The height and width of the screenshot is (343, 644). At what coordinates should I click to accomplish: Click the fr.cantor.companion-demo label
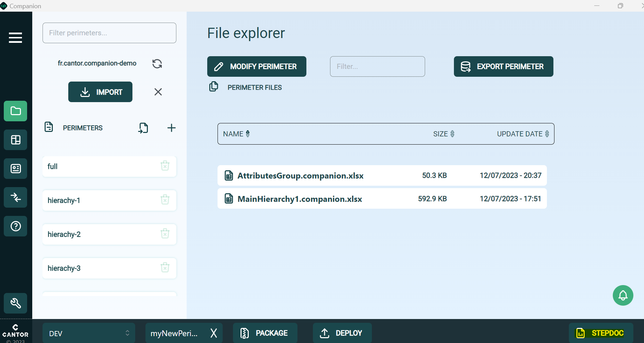click(x=97, y=63)
